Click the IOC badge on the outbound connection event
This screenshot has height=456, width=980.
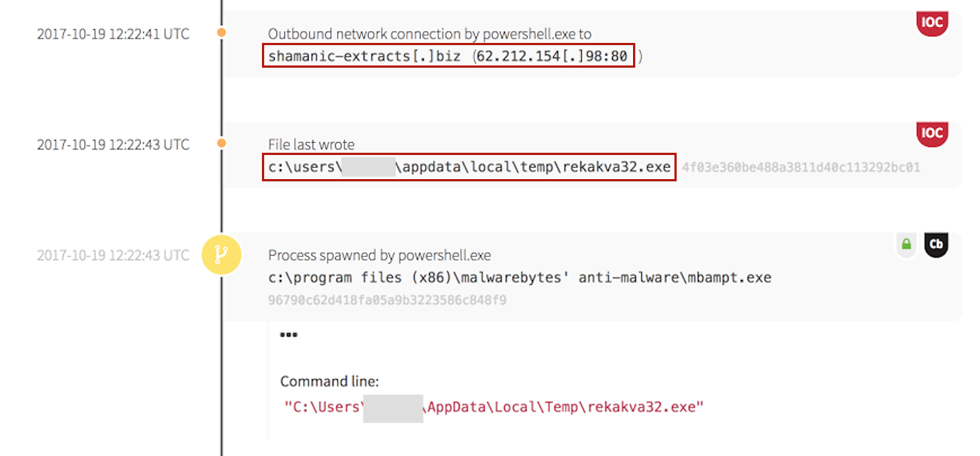tap(932, 23)
